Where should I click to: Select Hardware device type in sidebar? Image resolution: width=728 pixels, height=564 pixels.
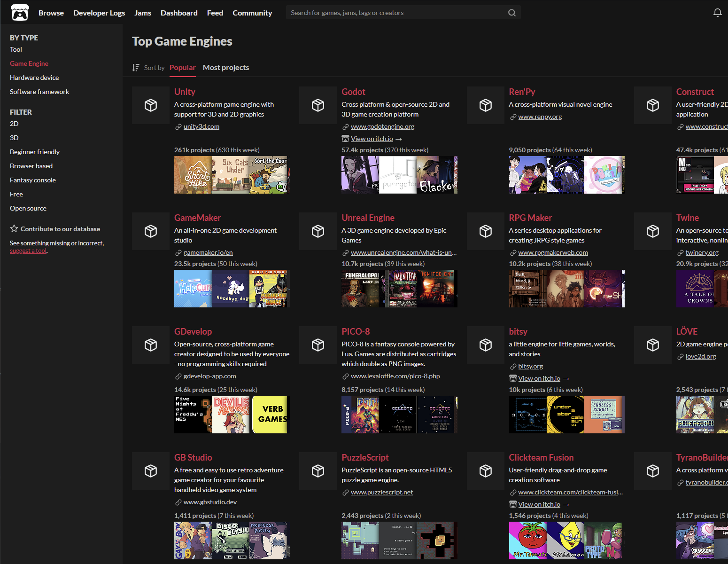(x=34, y=78)
